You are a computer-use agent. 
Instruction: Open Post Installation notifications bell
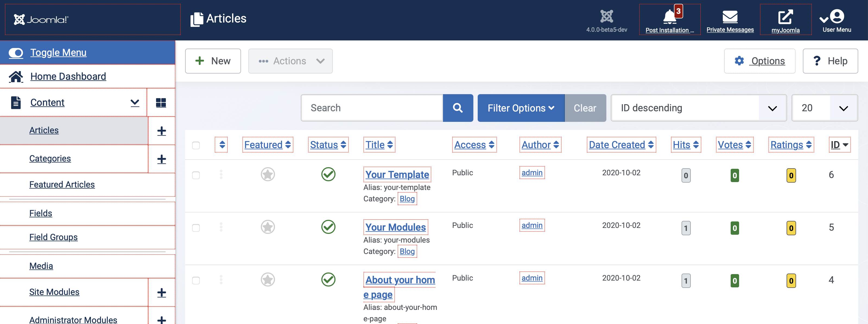click(670, 17)
